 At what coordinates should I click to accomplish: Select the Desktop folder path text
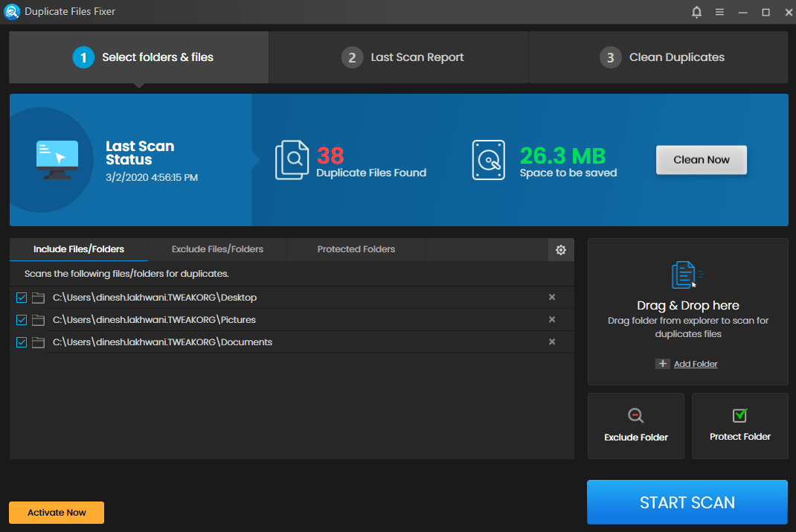pyautogui.click(x=154, y=298)
